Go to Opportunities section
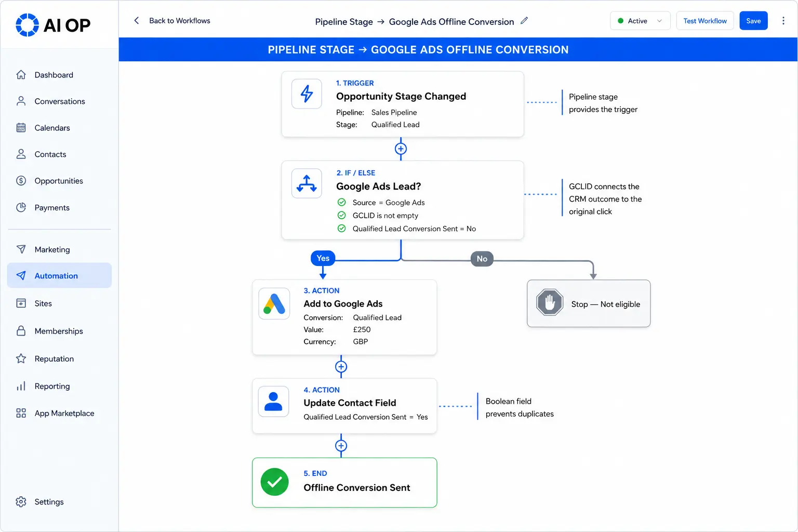 (x=59, y=181)
